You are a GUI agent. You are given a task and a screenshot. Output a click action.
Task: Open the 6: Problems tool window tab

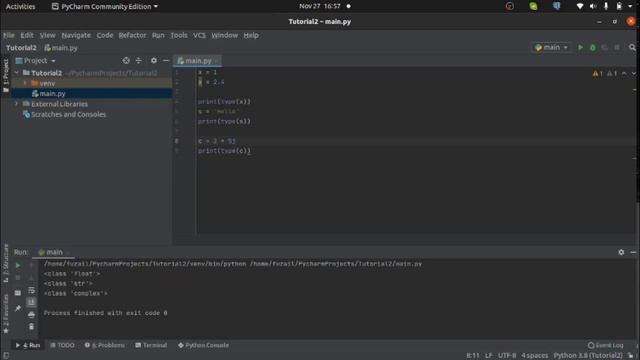point(104,345)
